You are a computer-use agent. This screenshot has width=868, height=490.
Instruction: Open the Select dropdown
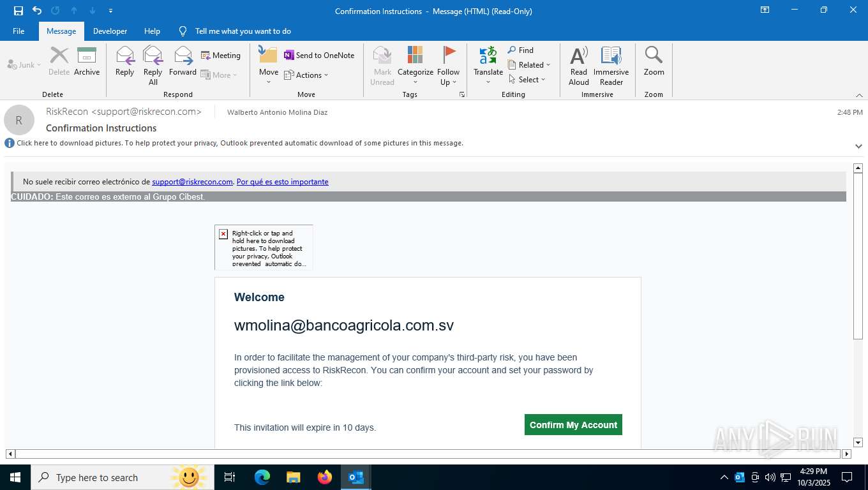(x=527, y=79)
